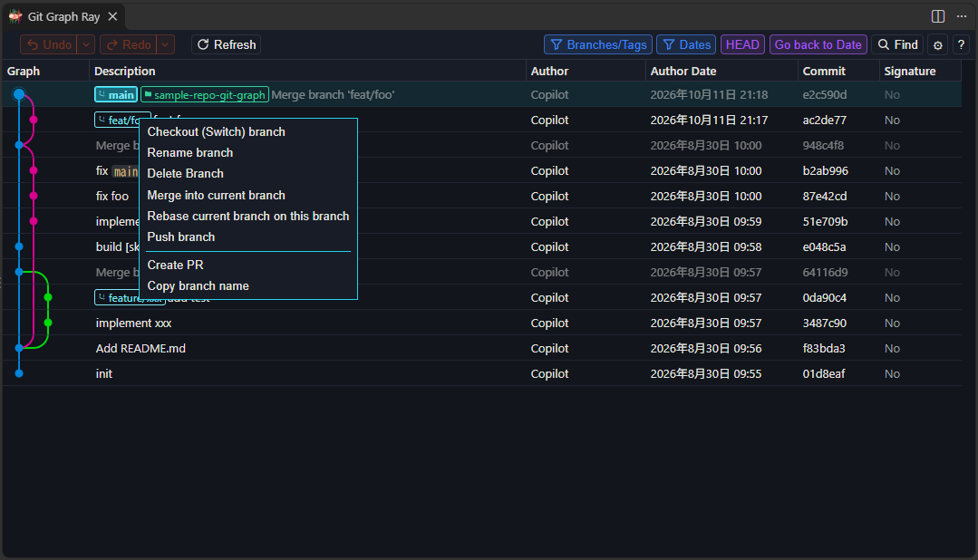Jump to HEAD commit
Image resolution: width=978 pixels, height=560 pixels.
pos(742,45)
